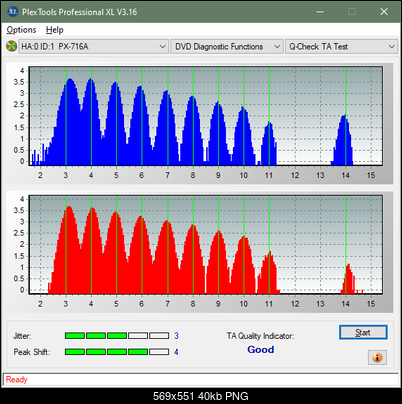Click the disc icon beside drive selector
Screen dimensions: 402x404
pyautogui.click(x=11, y=46)
